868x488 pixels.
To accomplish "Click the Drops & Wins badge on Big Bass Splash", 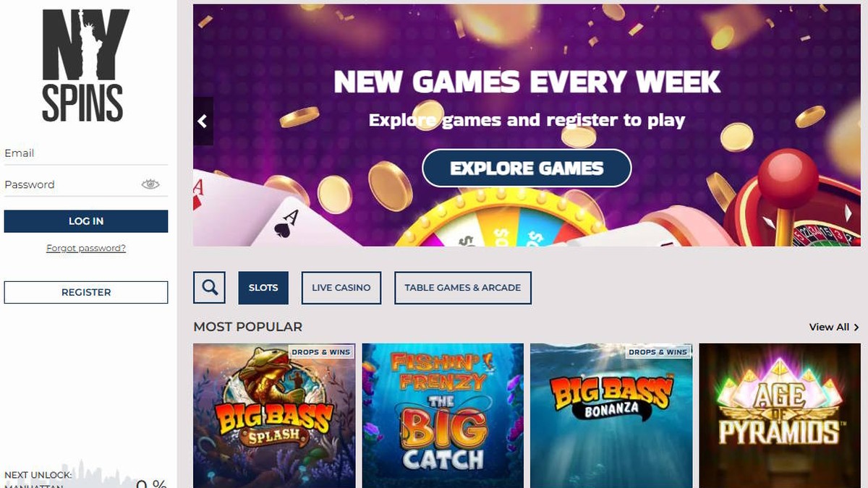I will (x=320, y=352).
